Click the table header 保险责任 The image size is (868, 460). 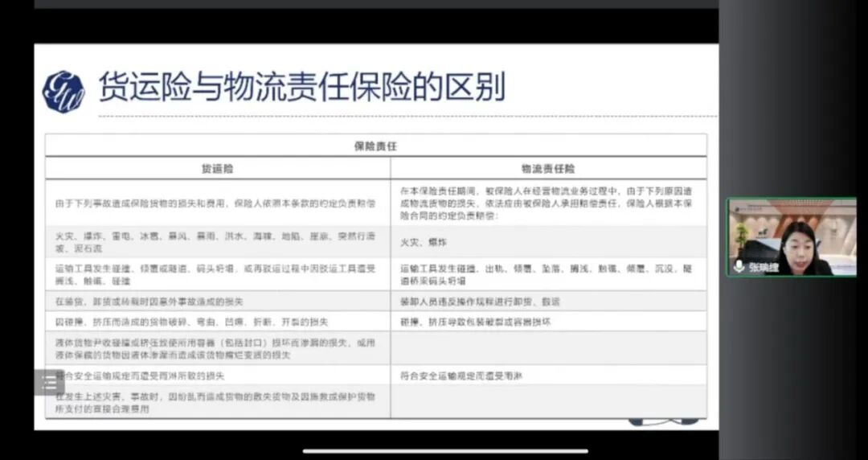tap(375, 146)
